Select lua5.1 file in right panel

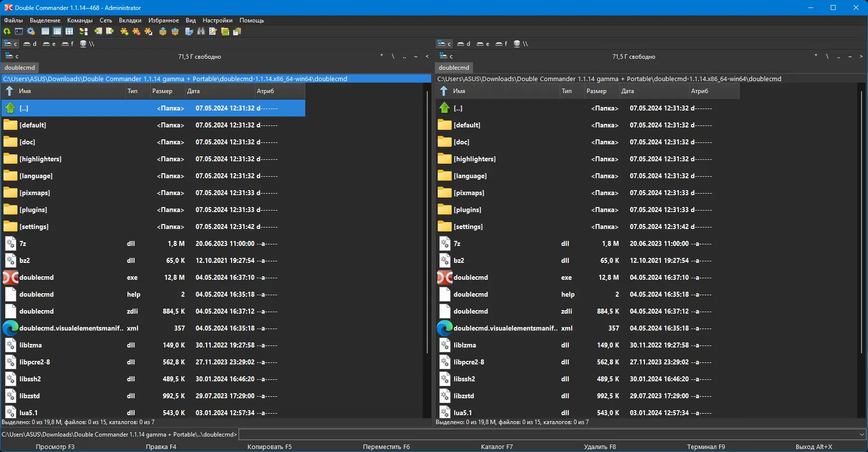[588, 413]
